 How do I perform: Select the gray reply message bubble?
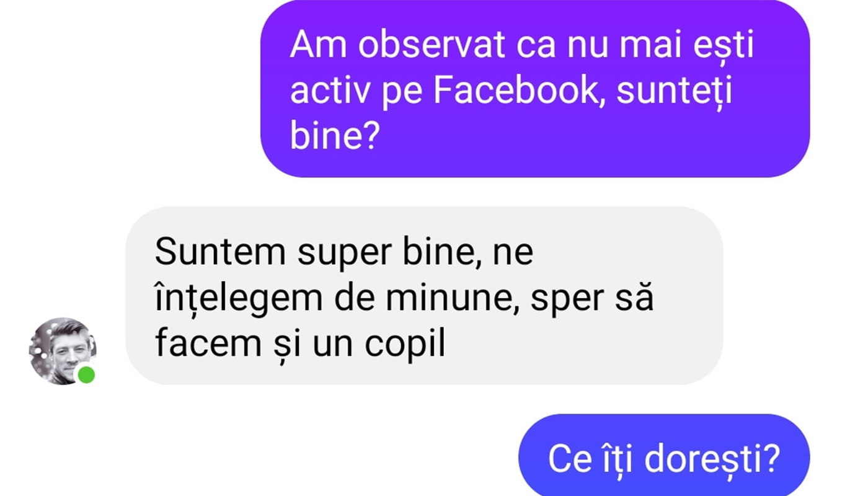pos(424,296)
